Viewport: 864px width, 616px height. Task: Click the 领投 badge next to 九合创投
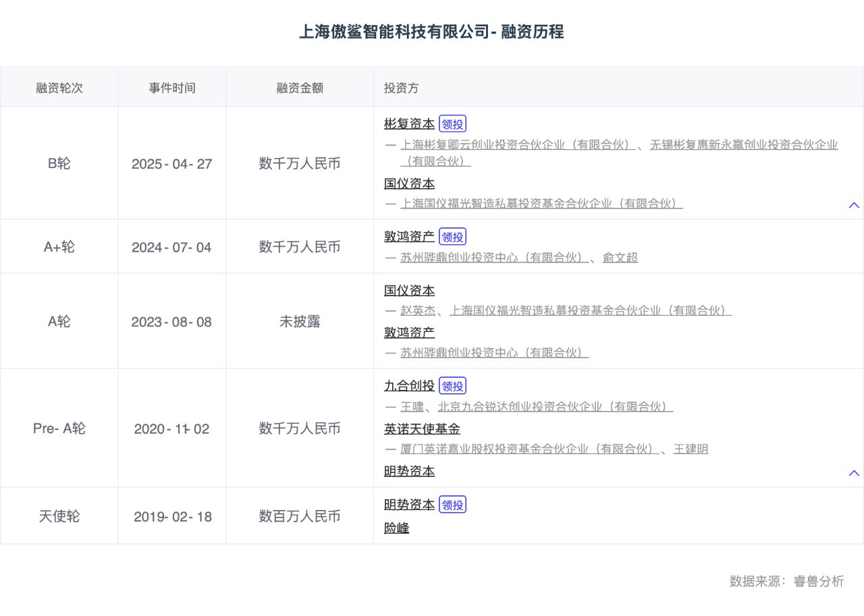(x=452, y=385)
